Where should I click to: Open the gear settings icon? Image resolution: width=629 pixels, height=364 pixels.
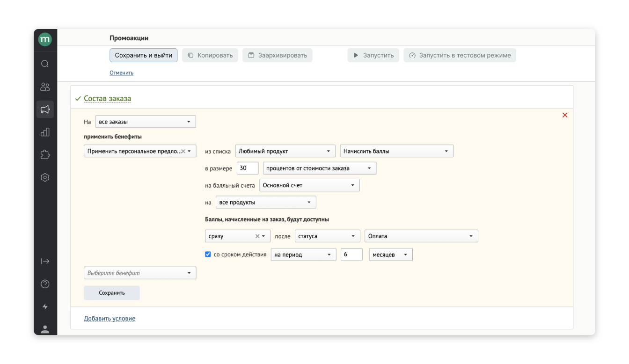pyautogui.click(x=45, y=178)
